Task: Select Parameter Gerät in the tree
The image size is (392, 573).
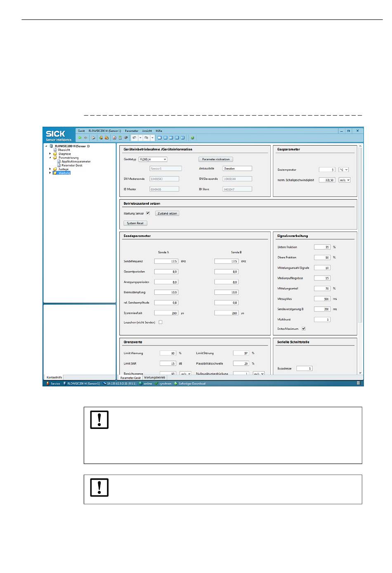Action: [x=72, y=166]
